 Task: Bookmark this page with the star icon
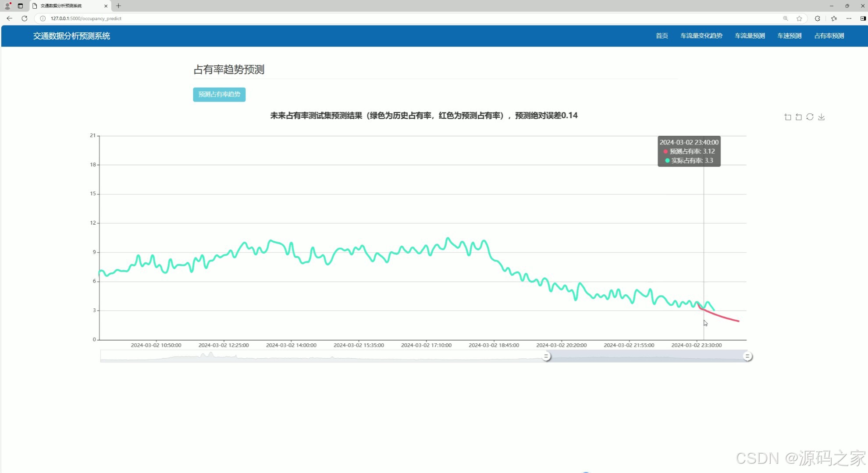799,18
